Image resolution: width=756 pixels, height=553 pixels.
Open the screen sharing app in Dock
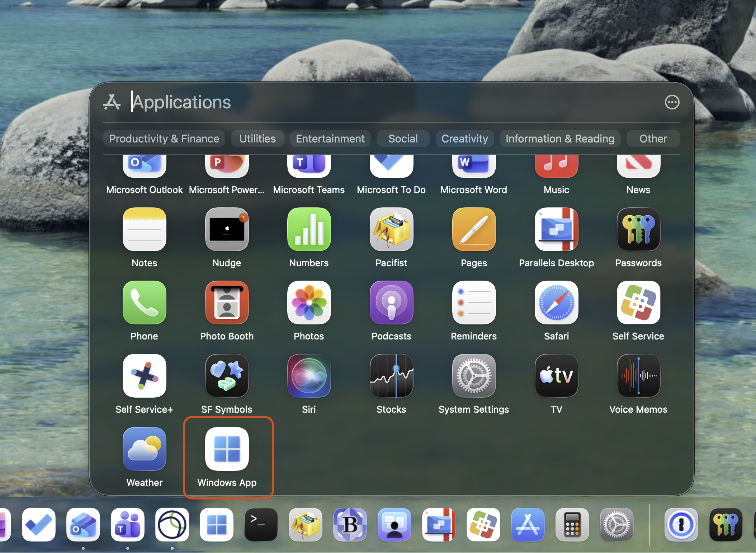pos(394,525)
